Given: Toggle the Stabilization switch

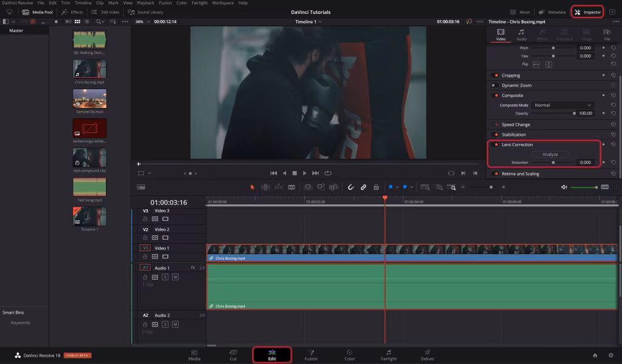Looking at the screenshot, I should (x=495, y=135).
